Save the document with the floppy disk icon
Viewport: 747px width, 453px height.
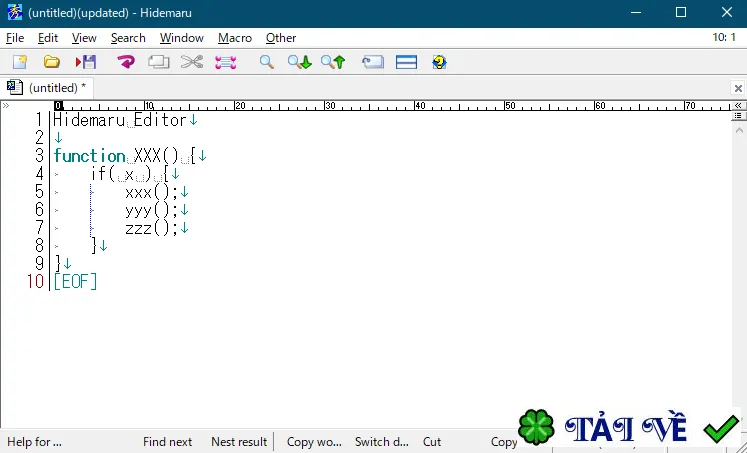pos(86,62)
